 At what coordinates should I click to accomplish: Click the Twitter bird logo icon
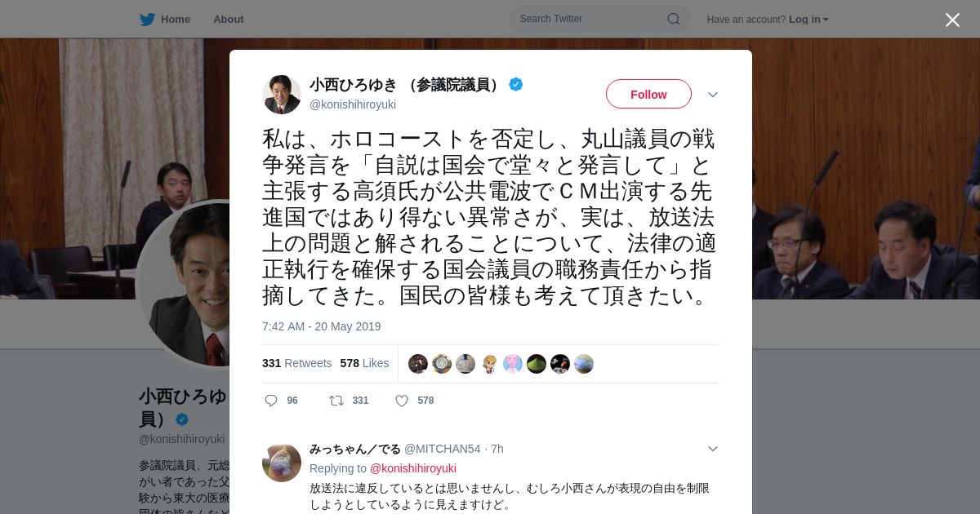pos(147,19)
